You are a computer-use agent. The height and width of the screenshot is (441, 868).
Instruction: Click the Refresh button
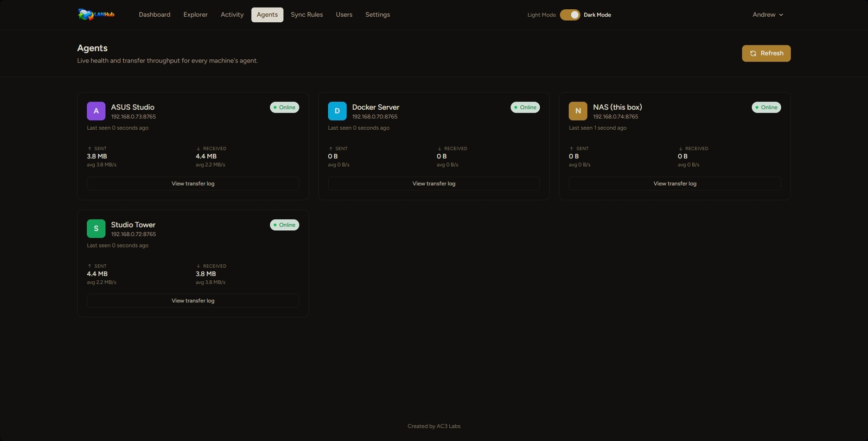766,53
